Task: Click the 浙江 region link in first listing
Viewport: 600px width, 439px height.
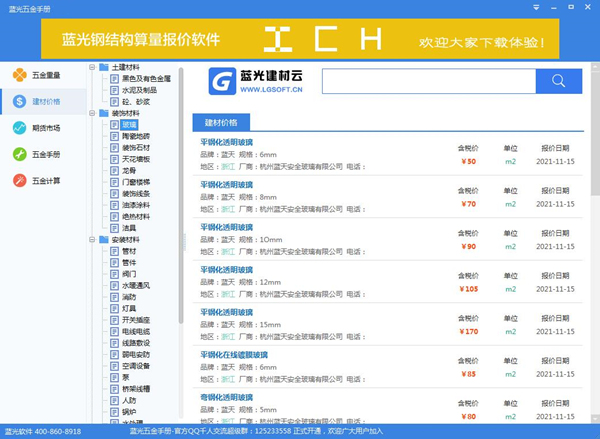Action: [x=227, y=167]
